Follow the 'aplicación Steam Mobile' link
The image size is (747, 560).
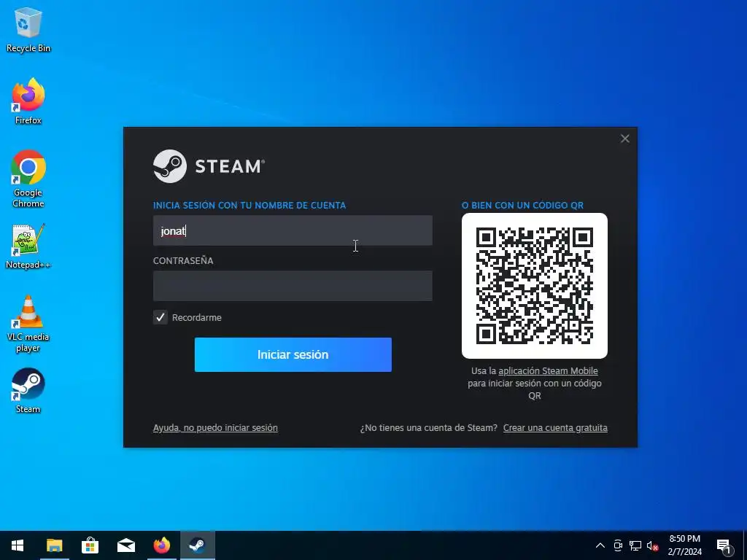point(548,371)
